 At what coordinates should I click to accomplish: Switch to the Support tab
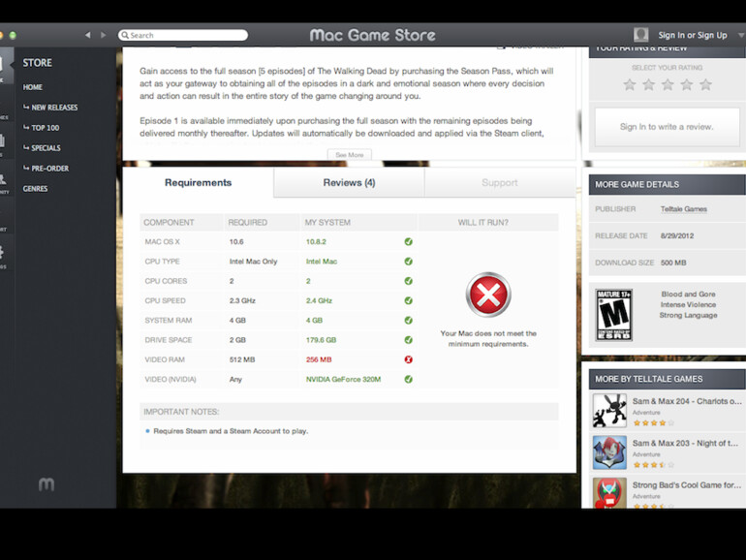click(500, 183)
